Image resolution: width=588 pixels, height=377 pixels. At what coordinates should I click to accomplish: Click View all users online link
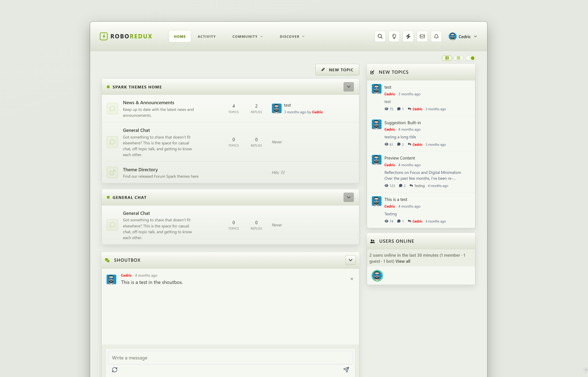[403, 261]
